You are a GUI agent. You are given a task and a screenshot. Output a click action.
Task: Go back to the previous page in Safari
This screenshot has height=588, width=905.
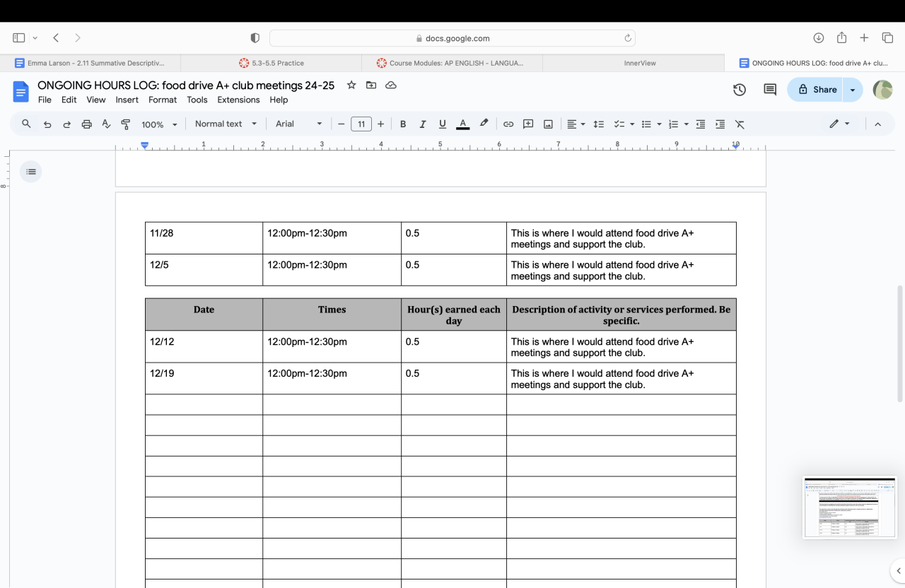click(x=56, y=38)
